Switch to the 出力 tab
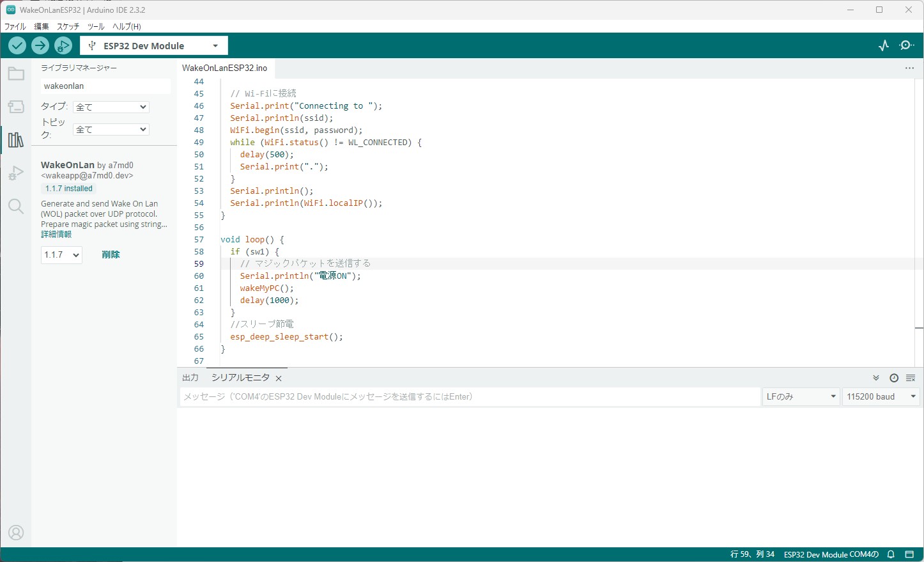The image size is (924, 562). tap(190, 378)
